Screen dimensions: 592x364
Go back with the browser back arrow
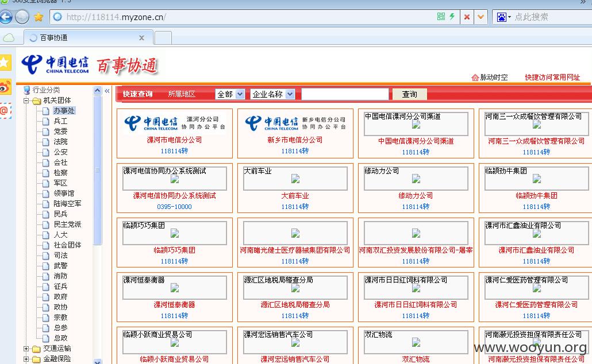click(6, 17)
